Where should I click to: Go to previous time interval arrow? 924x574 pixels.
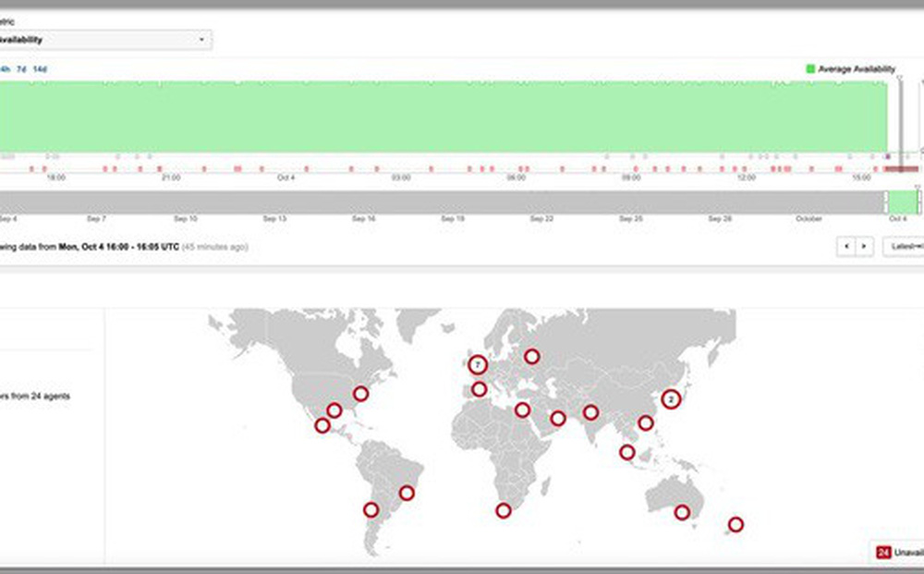[845, 247]
